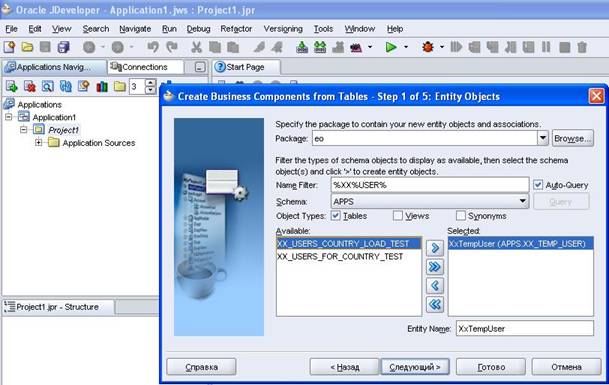Click the Terminate stop square icon
The image size is (609, 385).
point(564,48)
